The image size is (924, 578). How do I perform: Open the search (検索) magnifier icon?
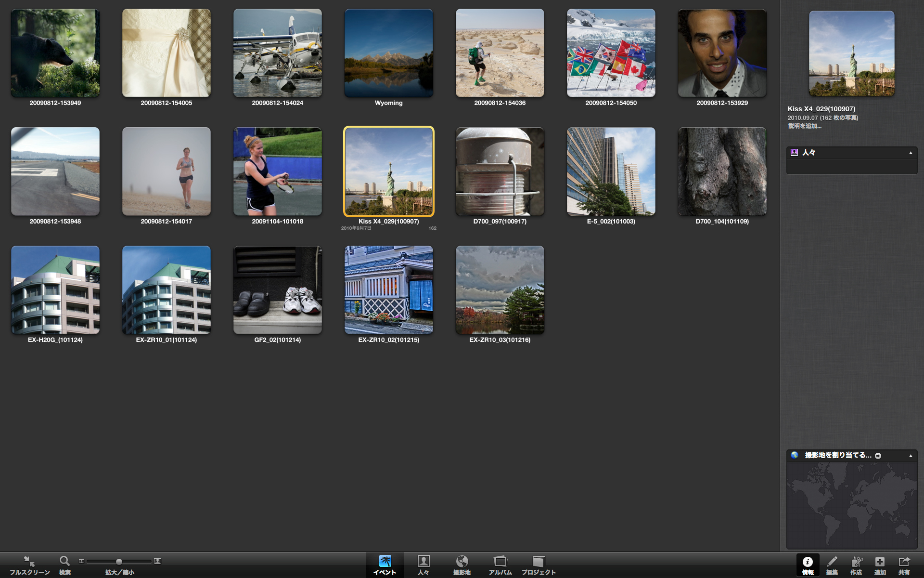[x=64, y=561]
